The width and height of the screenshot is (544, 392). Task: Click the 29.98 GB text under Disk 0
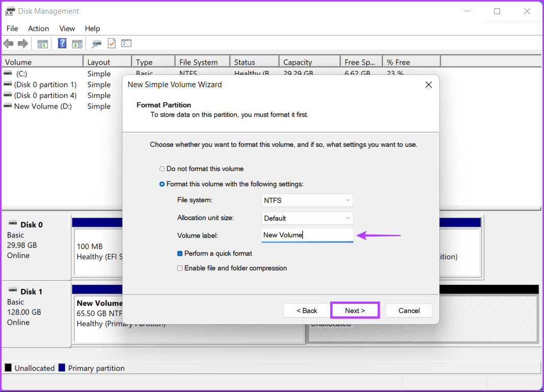point(22,245)
